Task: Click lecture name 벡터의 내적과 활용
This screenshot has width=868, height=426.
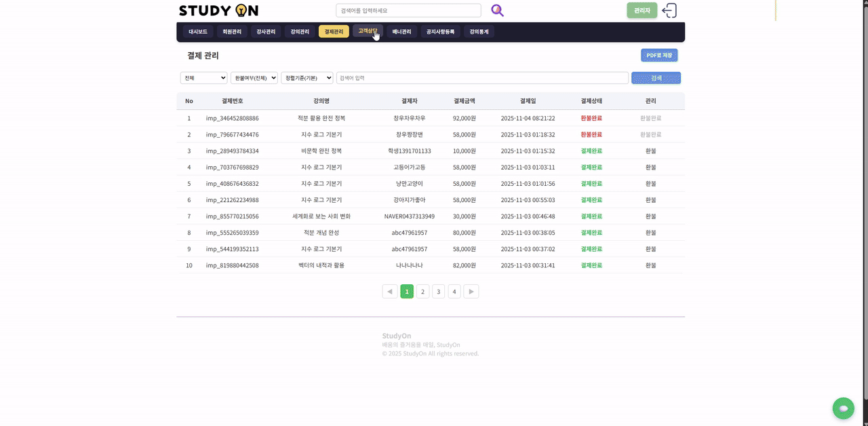Action: (x=321, y=265)
